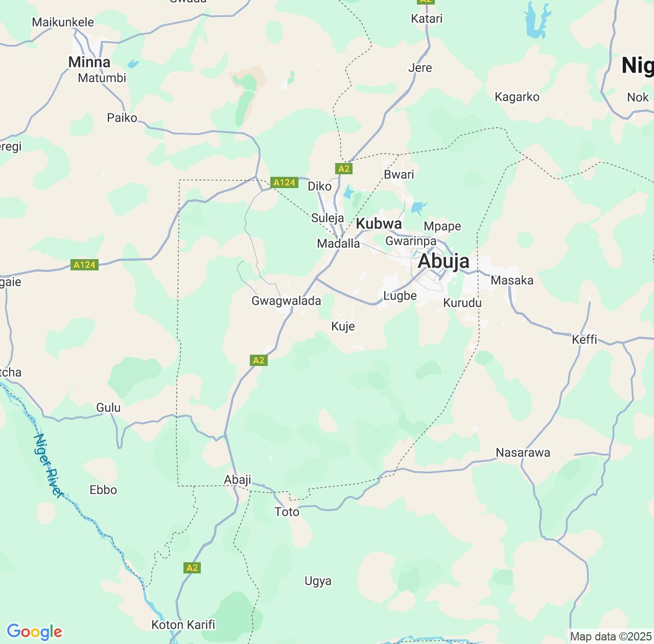Click the Kuje town label
The height and width of the screenshot is (644, 654).
[343, 327]
